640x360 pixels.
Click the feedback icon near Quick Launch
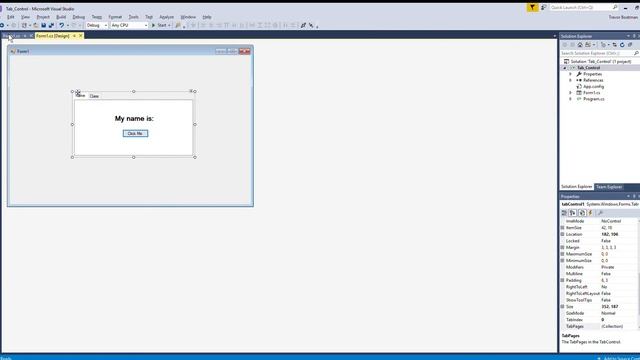[544, 7]
